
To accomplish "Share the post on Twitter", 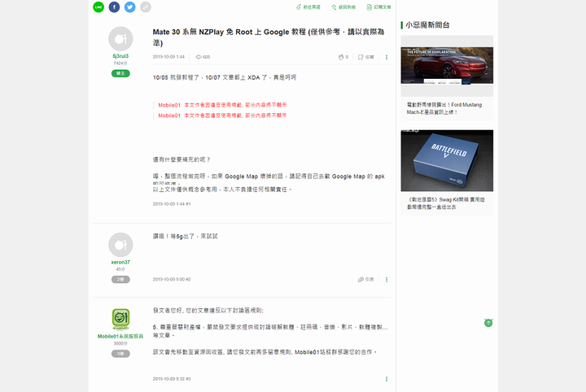I will (x=129, y=7).
